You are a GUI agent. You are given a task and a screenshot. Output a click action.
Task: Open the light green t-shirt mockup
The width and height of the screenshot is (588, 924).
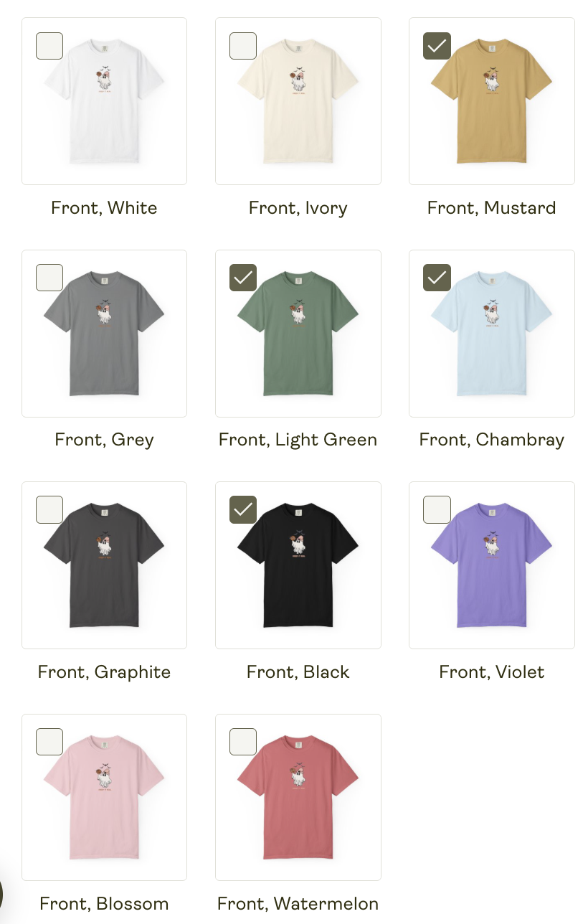pyautogui.click(x=298, y=334)
